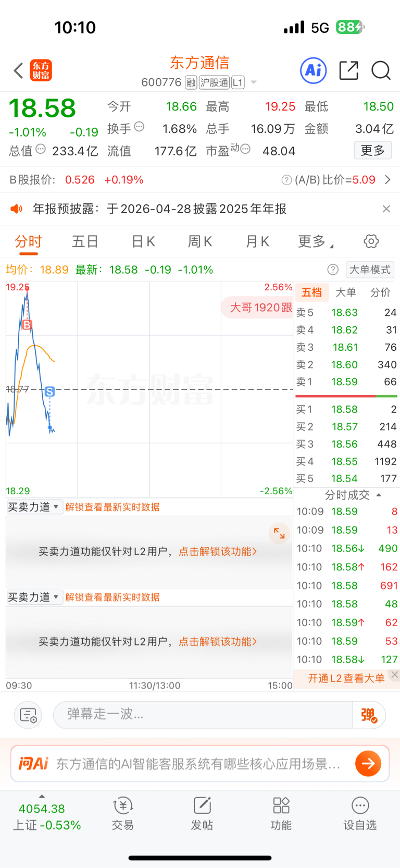Dismiss the 年报预披露 notice
400x868 pixels.
[x=386, y=209]
